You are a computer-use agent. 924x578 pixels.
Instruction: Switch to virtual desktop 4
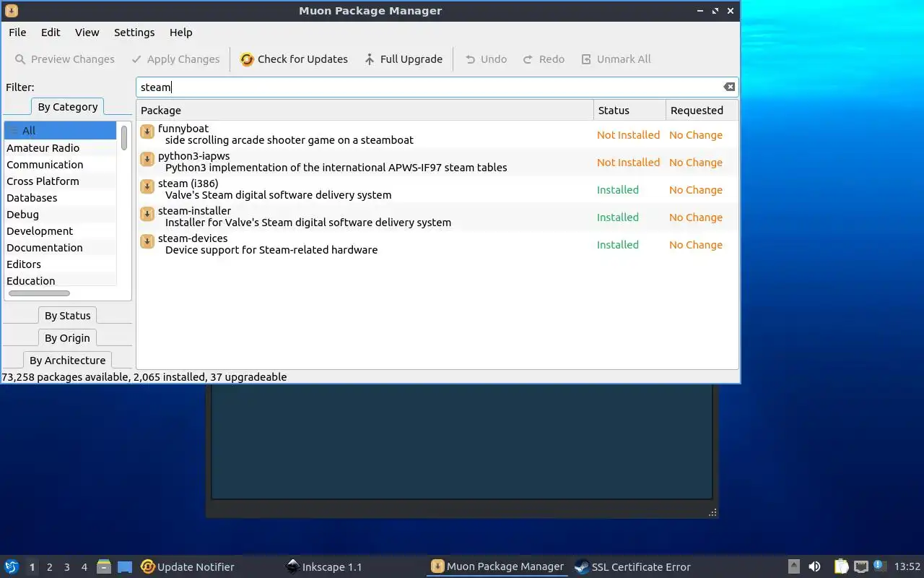(84, 567)
